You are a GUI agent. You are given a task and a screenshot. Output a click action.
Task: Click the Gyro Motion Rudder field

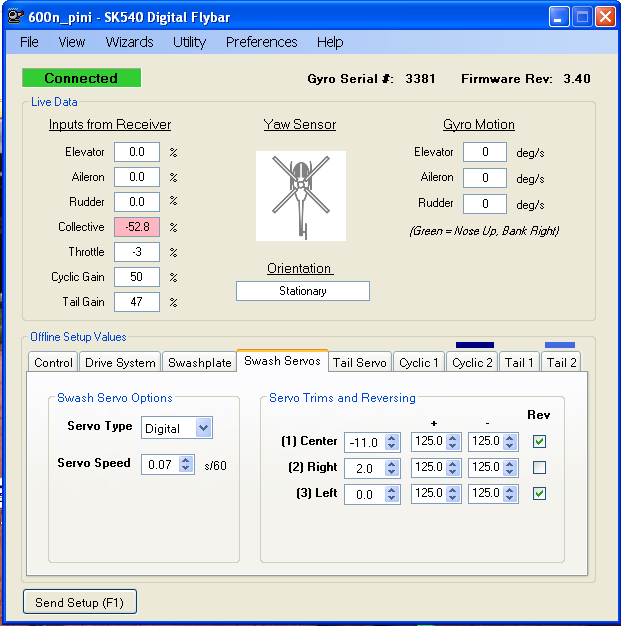pos(485,204)
